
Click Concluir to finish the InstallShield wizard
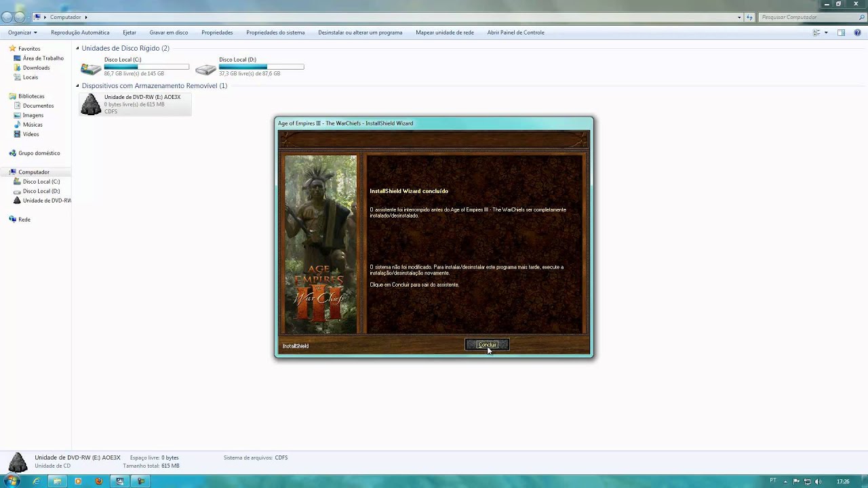[x=487, y=345]
